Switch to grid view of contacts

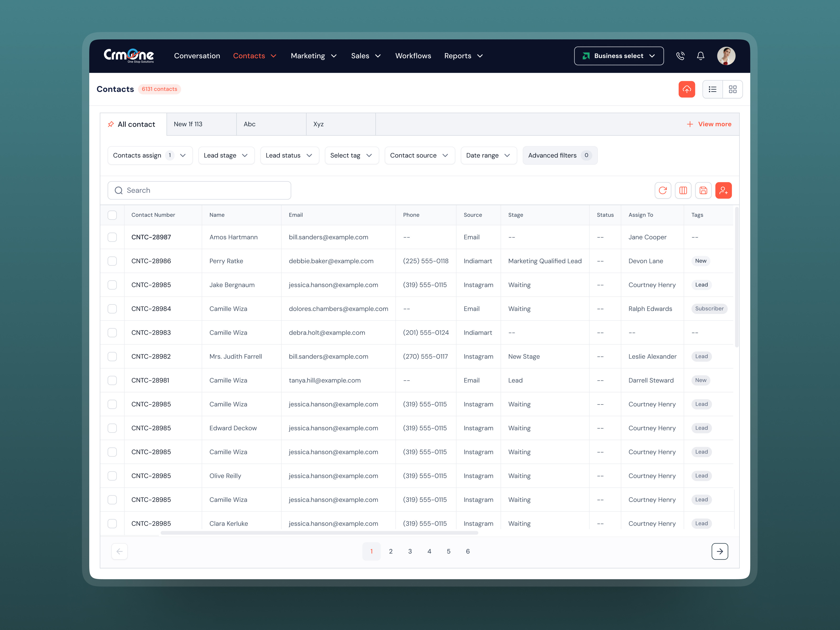pos(733,89)
